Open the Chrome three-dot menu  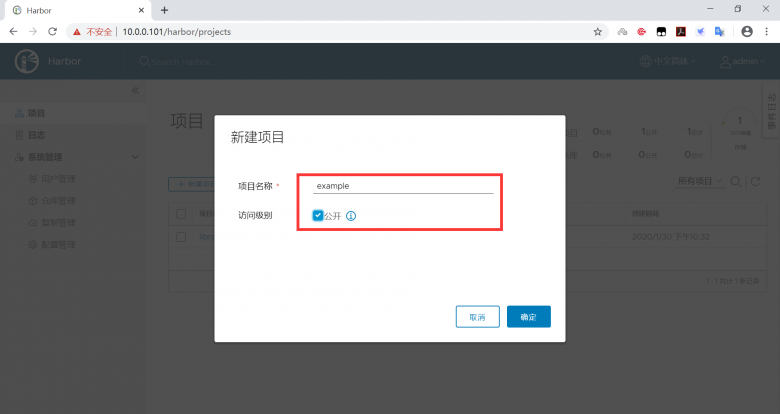pos(766,31)
